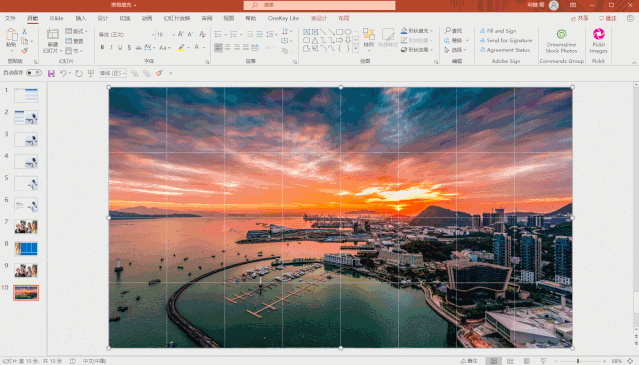The image size is (639, 365).
Task: Toggle the AutoSave switch
Action: [x=33, y=73]
